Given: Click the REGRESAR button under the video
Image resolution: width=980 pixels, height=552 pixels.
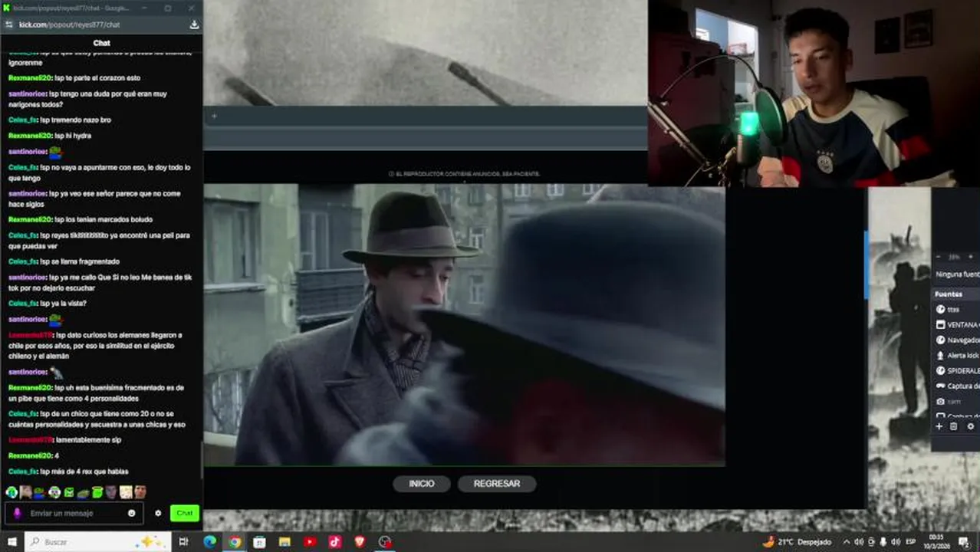Looking at the screenshot, I should point(497,484).
